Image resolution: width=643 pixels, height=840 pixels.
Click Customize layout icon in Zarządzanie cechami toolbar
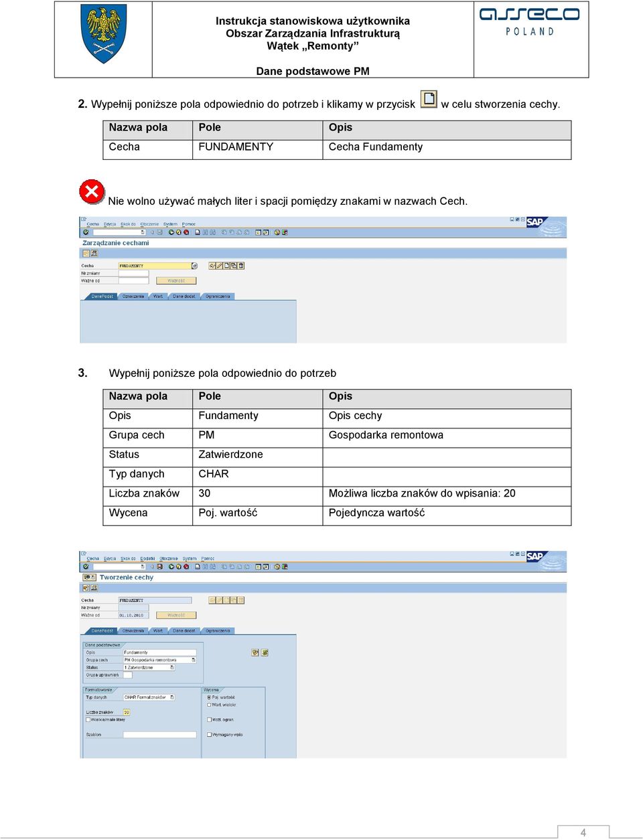pyautogui.click(x=284, y=232)
